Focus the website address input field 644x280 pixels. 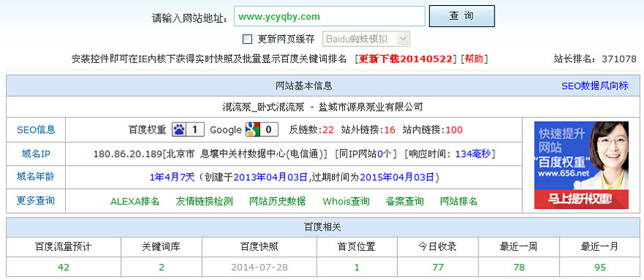(330, 16)
